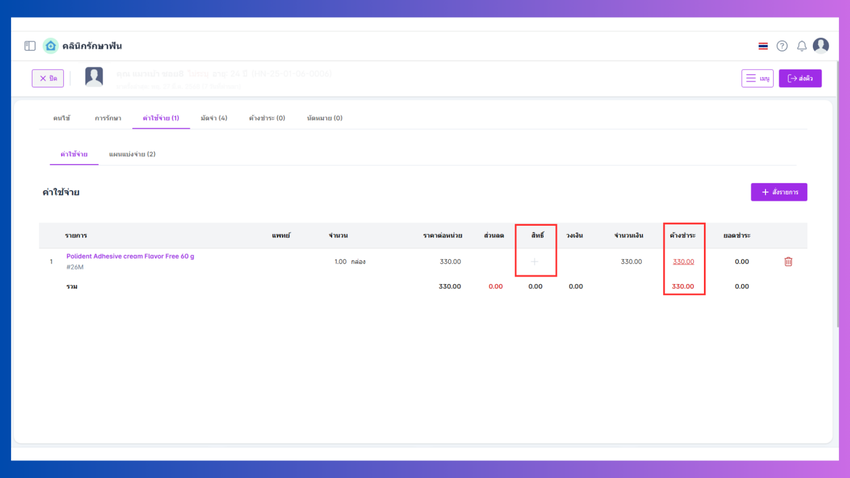The image size is (850, 478).
Task: Open the Thai flag language selector
Action: tap(763, 46)
